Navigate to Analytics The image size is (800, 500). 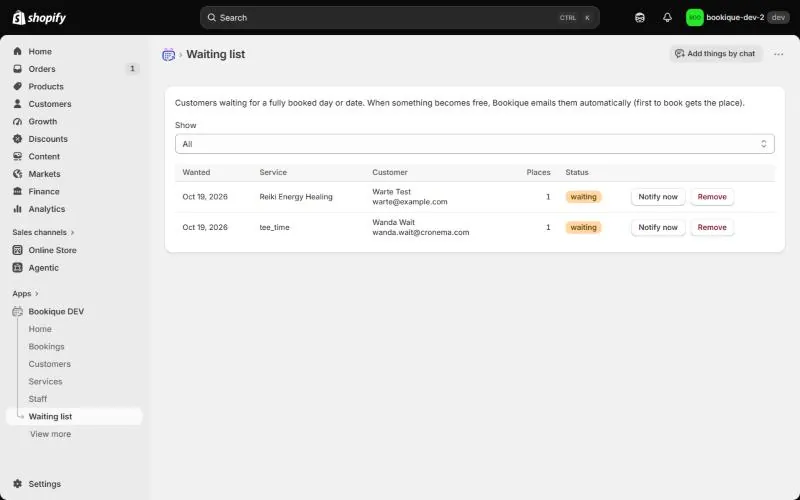pos(74,209)
